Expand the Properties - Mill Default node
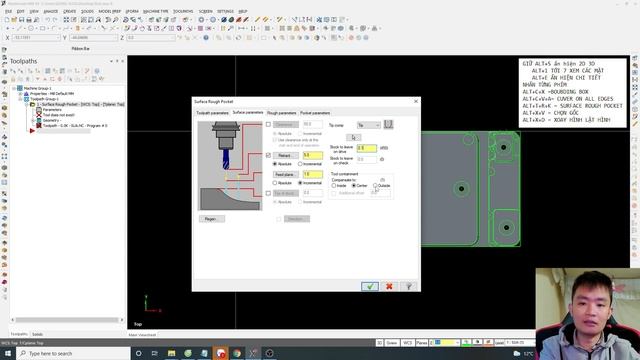The width and height of the screenshot is (640, 360). 20,93
